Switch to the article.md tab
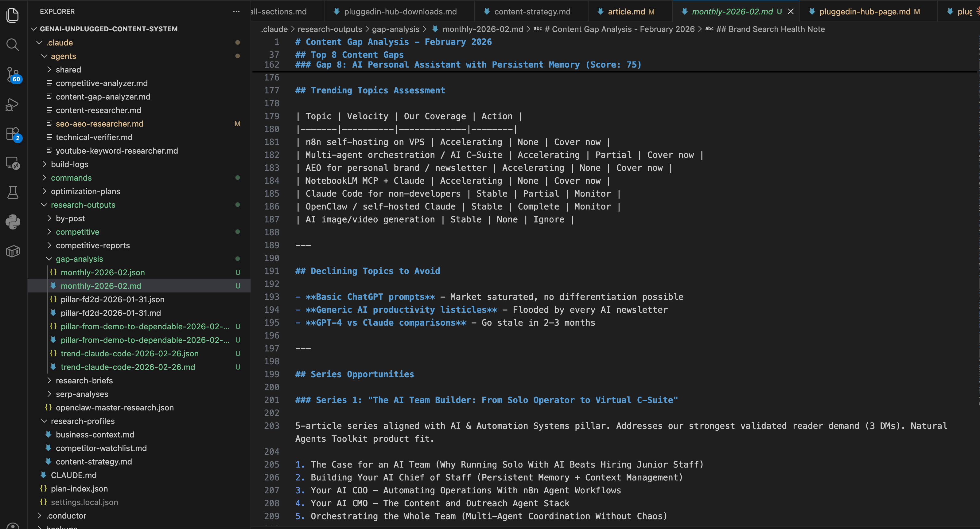Image resolution: width=980 pixels, height=529 pixels. pyautogui.click(x=626, y=11)
